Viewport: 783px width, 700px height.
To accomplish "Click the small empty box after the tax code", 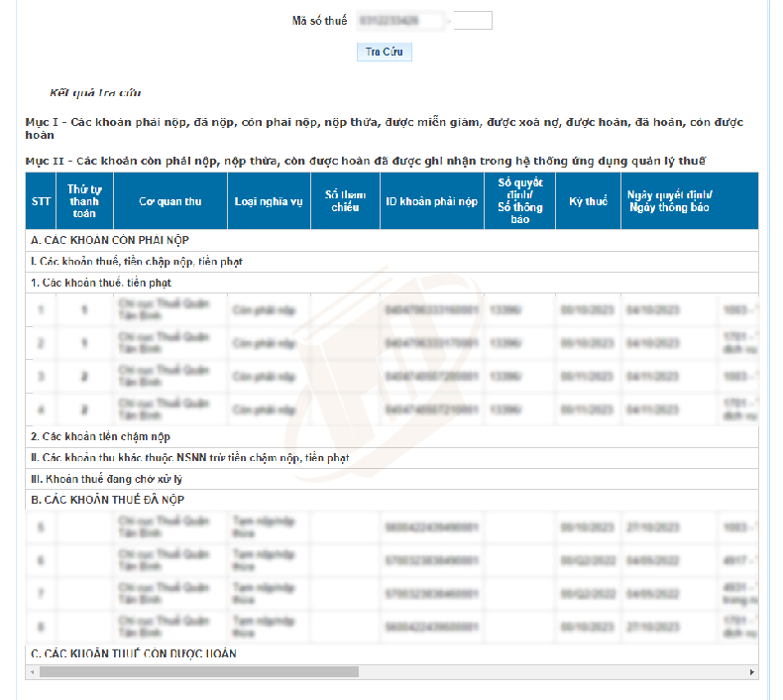I will pos(472,20).
